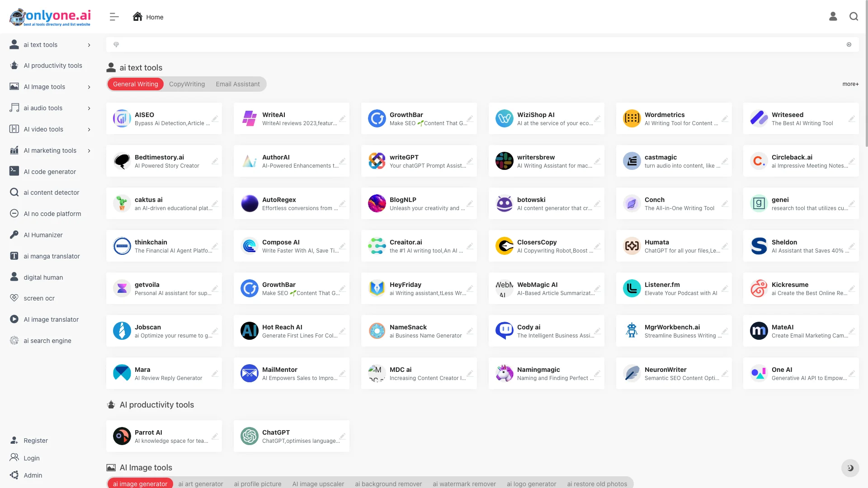Viewport: 868px width, 488px height.
Task: Toggle dark mode moon button
Action: pyautogui.click(x=850, y=468)
